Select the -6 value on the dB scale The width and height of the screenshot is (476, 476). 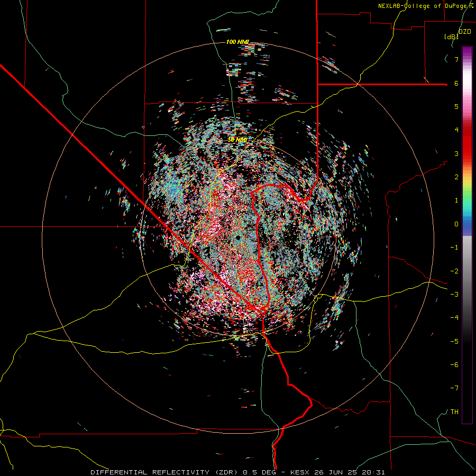tap(454, 365)
